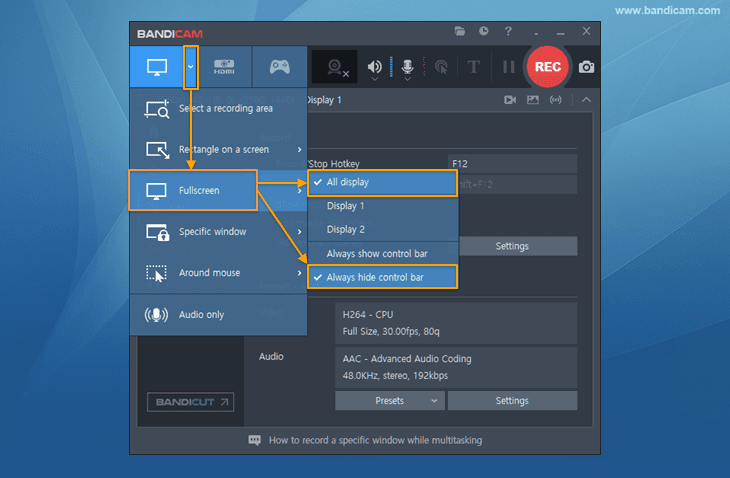Open the Audio Settings button
Screen dimensions: 730x478
point(512,400)
